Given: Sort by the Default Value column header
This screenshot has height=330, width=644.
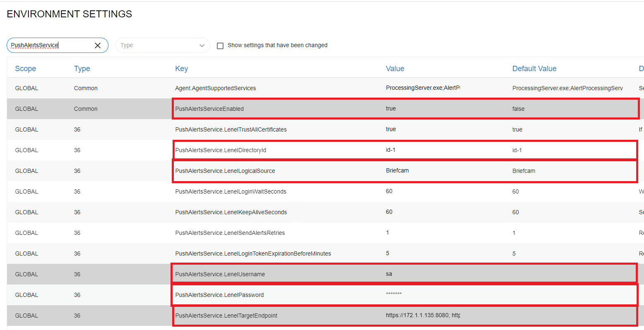Looking at the screenshot, I should coord(534,69).
